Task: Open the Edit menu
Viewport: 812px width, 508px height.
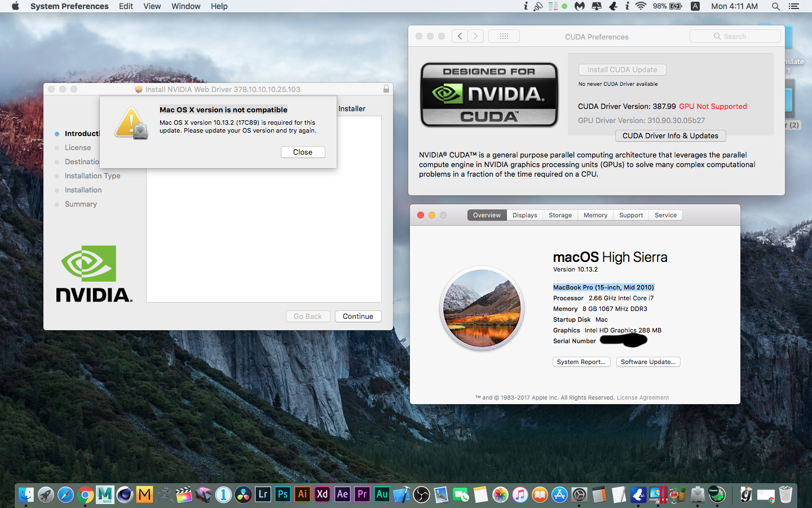Action: click(x=126, y=6)
